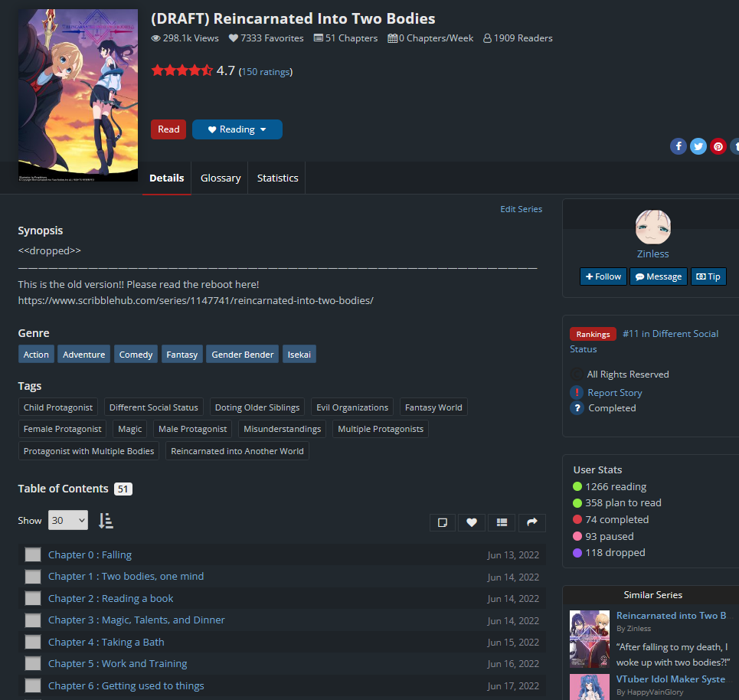
Task: Click the share arrow icon above chapters
Action: pos(531,522)
